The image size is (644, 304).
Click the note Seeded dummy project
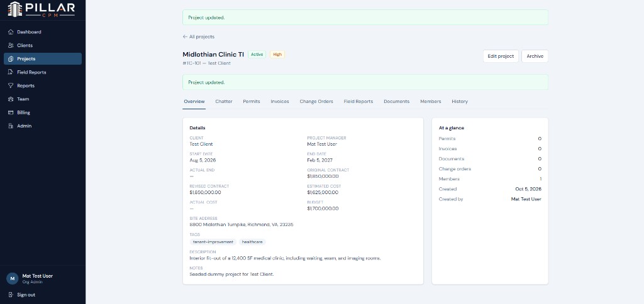[231, 274]
